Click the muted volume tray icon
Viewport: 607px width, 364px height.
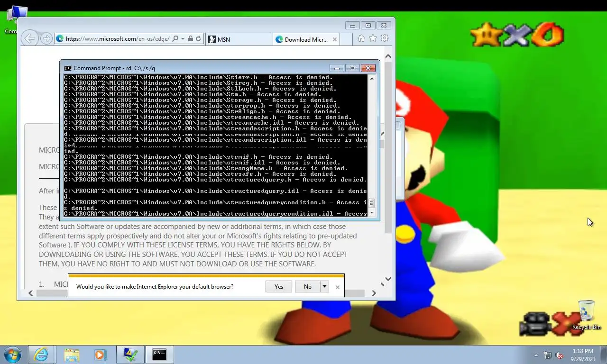click(x=559, y=355)
